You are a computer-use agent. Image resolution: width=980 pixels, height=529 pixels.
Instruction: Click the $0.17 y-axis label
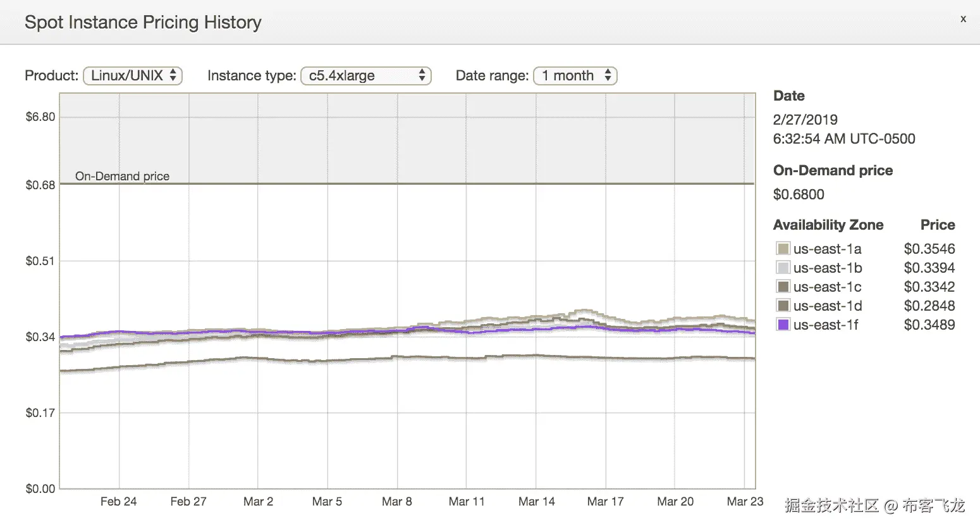[40, 413]
